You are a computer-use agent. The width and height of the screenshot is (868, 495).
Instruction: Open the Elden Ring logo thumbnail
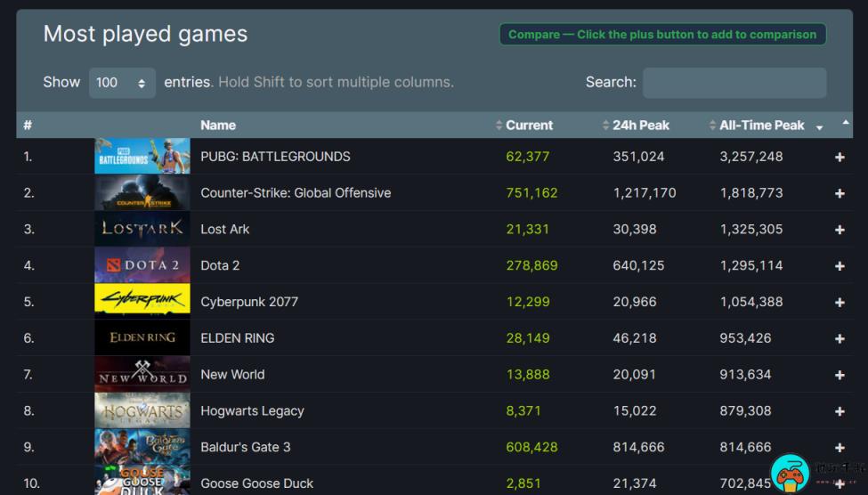[142, 337]
